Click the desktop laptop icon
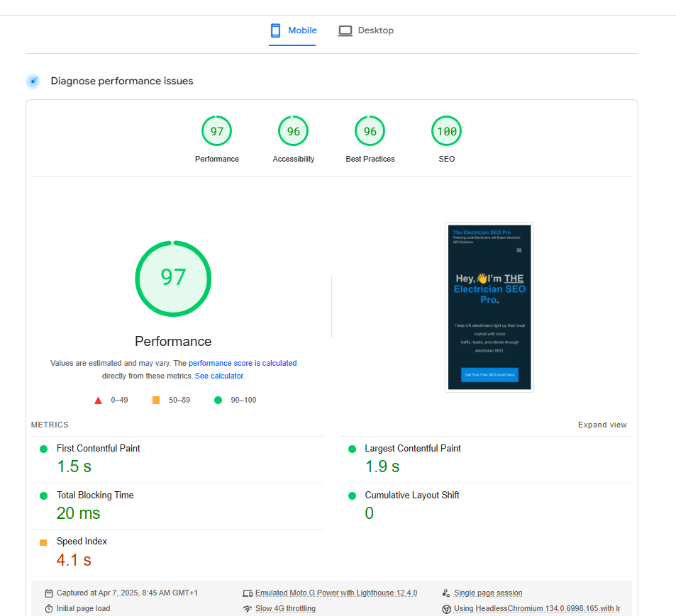The width and height of the screenshot is (676, 616). 345,31
